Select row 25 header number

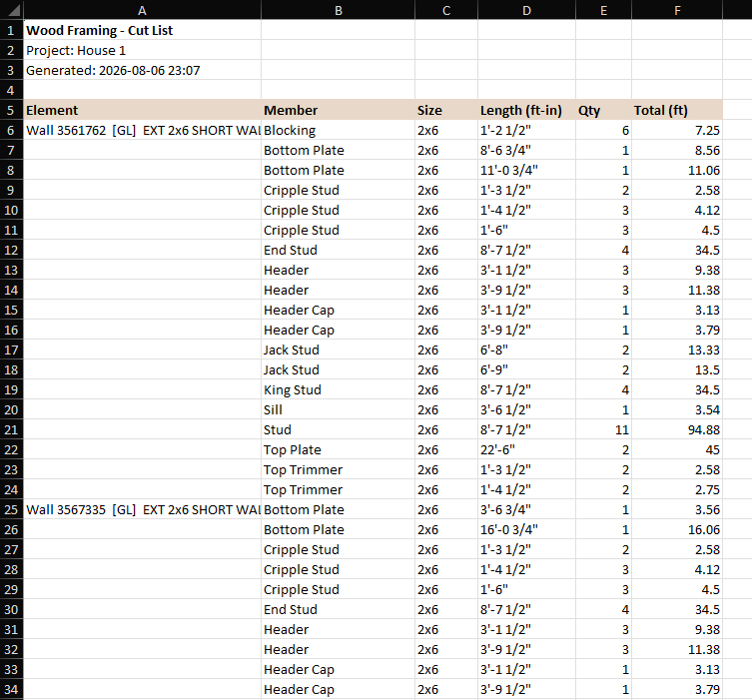click(x=12, y=509)
